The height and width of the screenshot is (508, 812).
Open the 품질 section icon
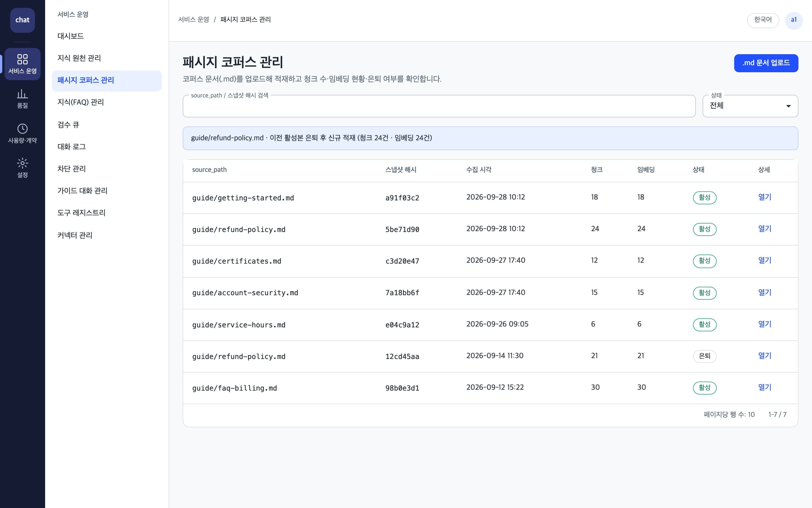[23, 98]
